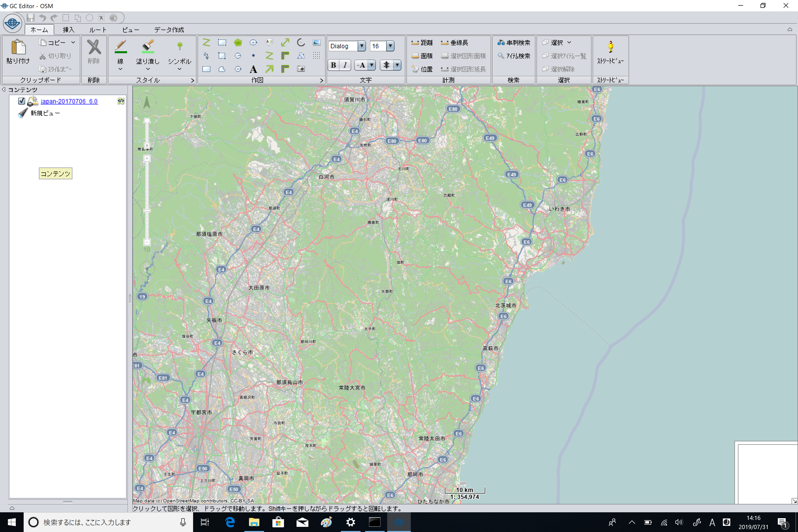Select the text 'A' drawing tool
Screen dimensions: 798x532
pos(253,69)
